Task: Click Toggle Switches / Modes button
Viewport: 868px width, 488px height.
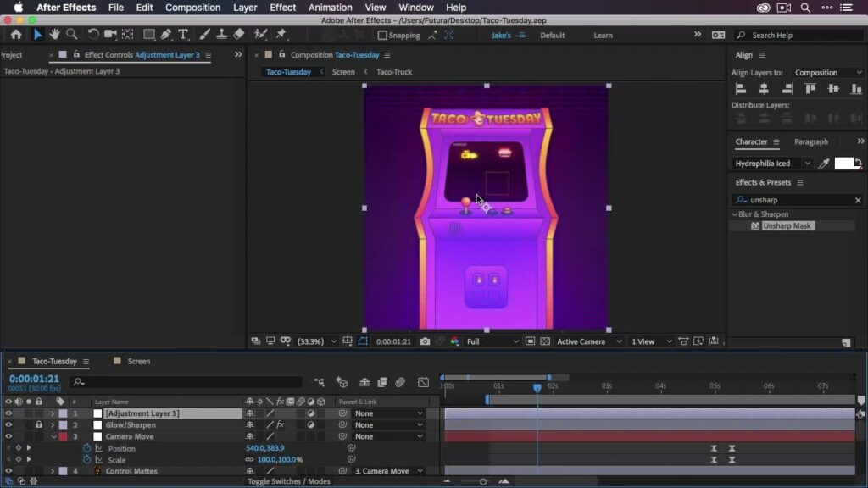Action: [x=288, y=481]
